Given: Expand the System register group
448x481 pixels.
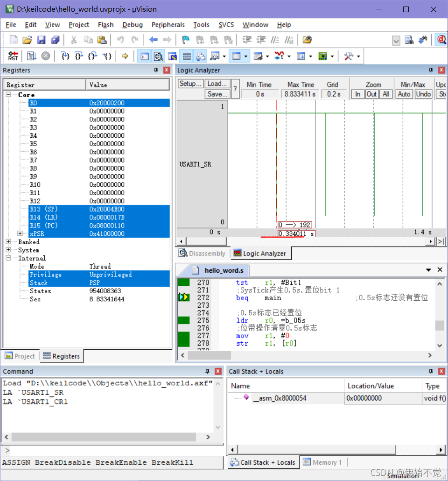Looking at the screenshot, I should (x=8, y=250).
